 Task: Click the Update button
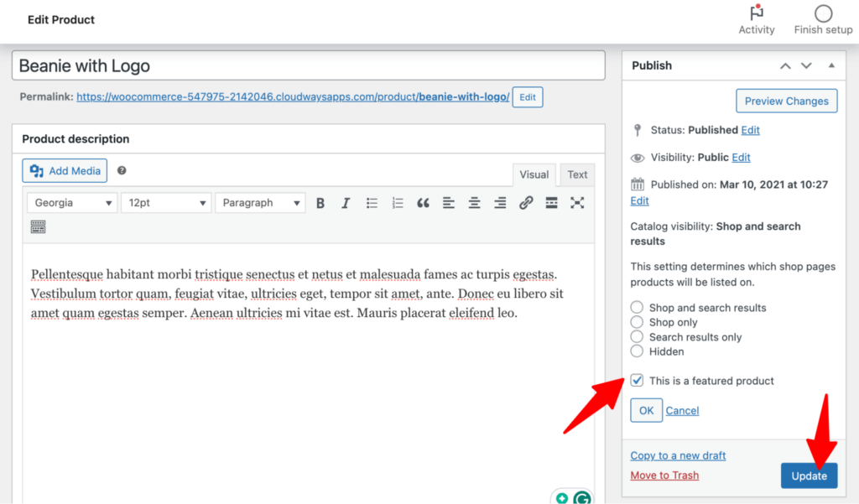809,475
